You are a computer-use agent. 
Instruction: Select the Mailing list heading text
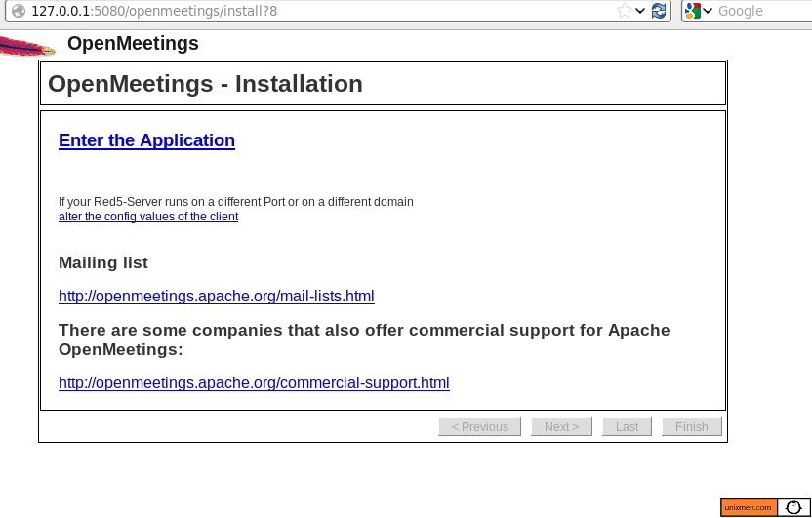coord(103,262)
